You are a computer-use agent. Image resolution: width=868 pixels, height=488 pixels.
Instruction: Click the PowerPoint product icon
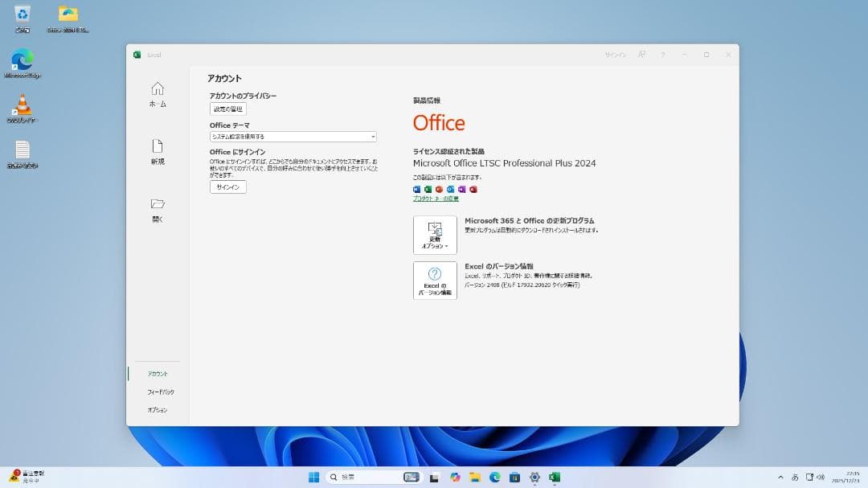[x=438, y=189]
